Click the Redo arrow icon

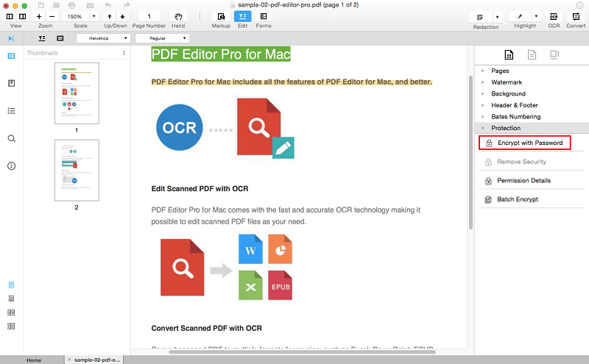[127, 5]
